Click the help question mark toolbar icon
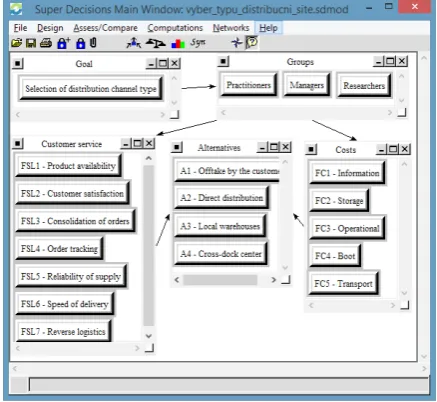 pyautogui.click(x=252, y=42)
